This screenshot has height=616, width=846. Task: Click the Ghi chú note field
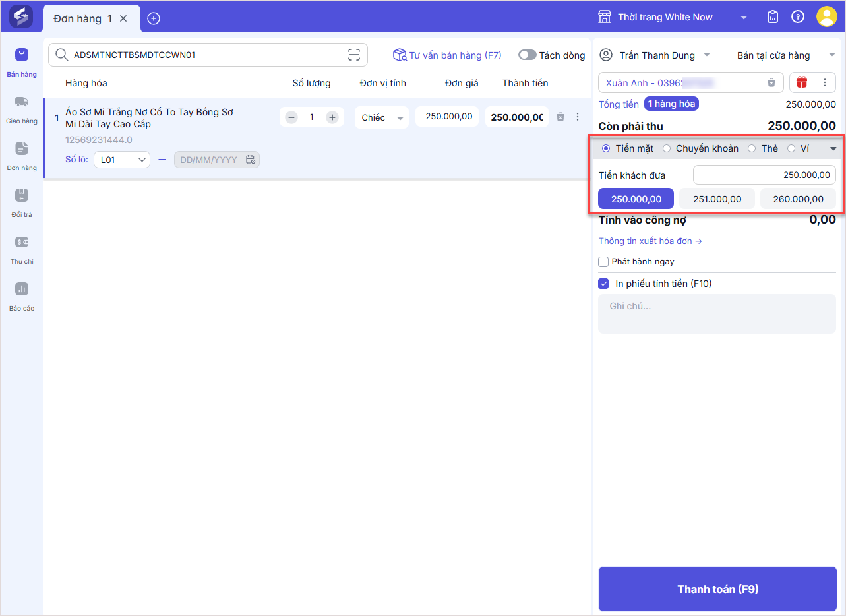717,314
